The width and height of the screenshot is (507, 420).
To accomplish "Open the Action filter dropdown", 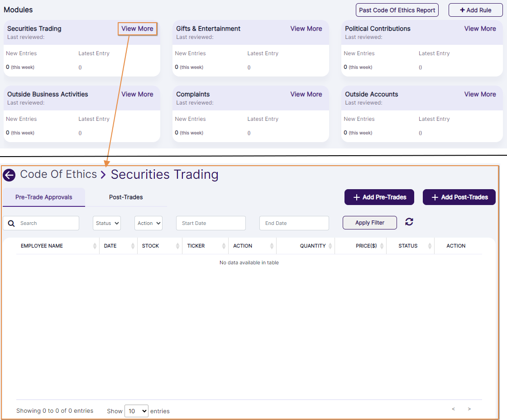I will [148, 223].
